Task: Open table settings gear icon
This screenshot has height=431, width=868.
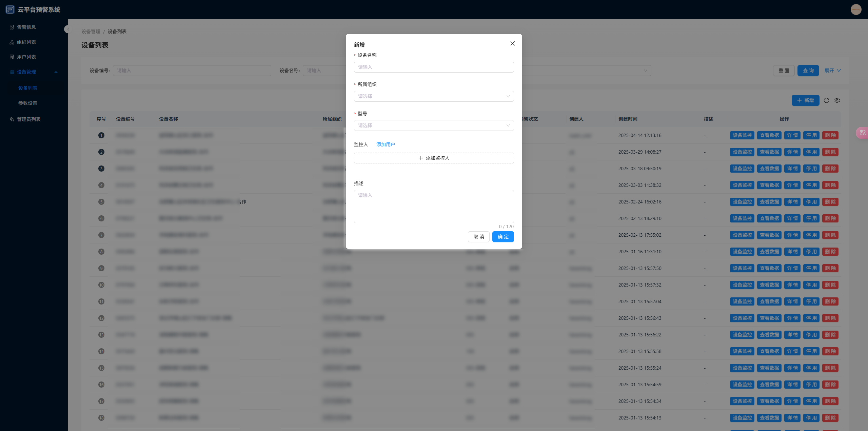Action: 837,100
